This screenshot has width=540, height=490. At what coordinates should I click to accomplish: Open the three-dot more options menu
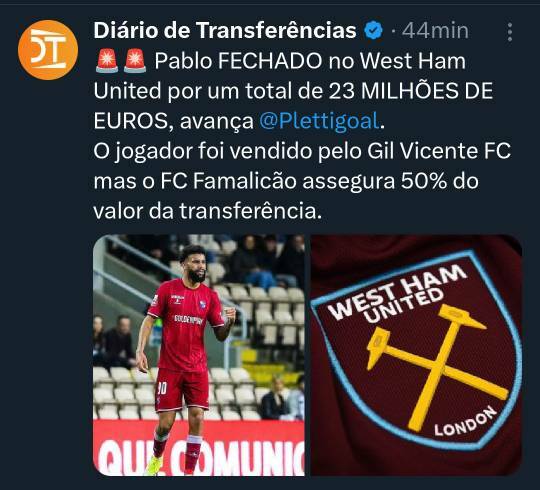click(x=510, y=32)
